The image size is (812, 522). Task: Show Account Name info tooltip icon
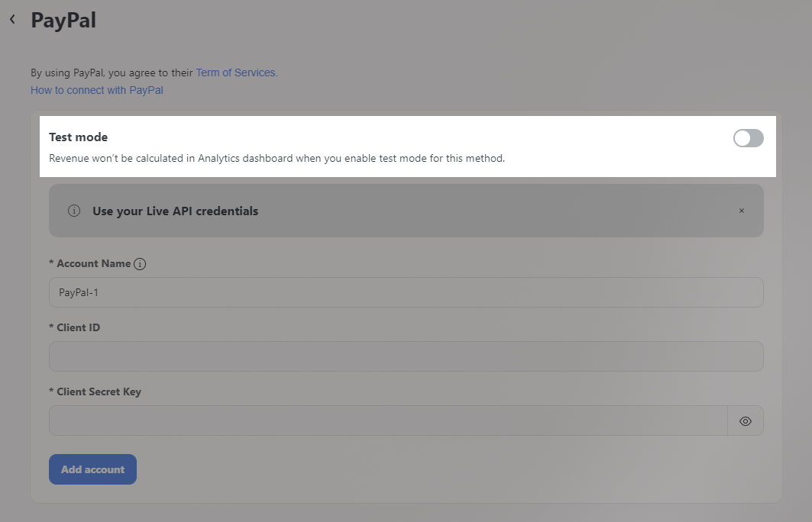(x=140, y=264)
